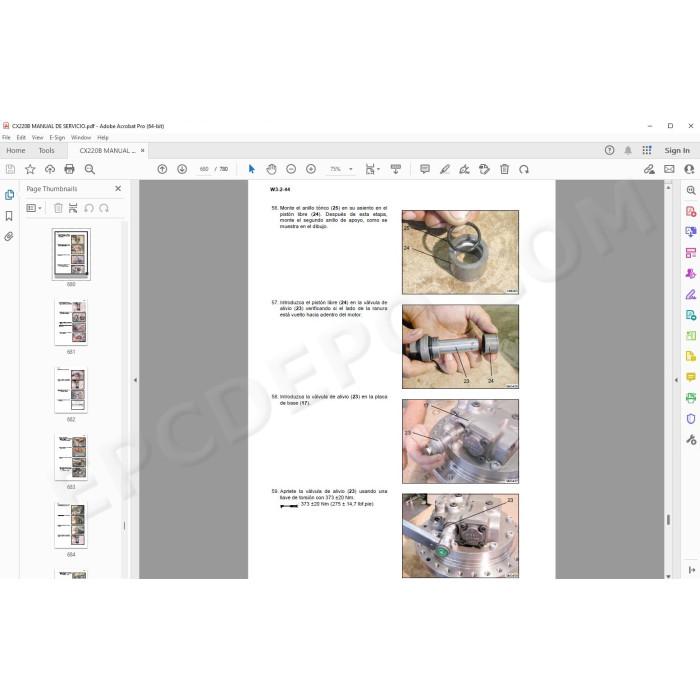Image resolution: width=700 pixels, height=700 pixels.
Task: Click the scrolling mode toolbar icon
Action: point(396,169)
